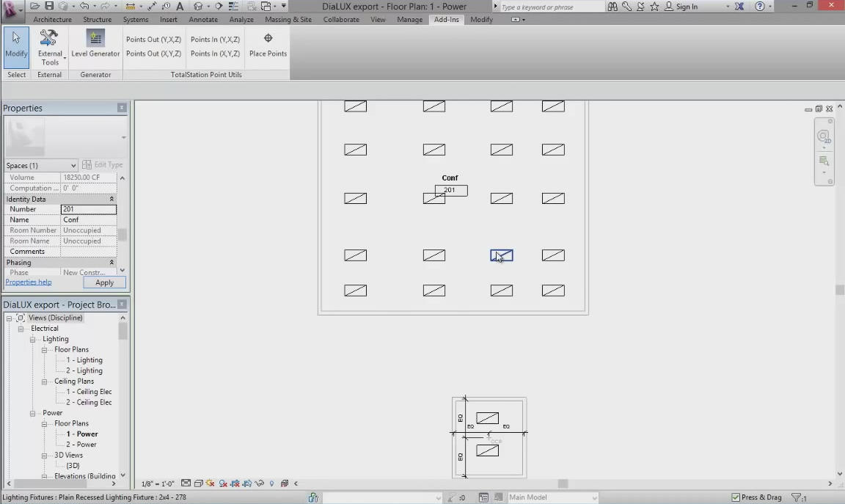
Task: Open the Annotate ribbon tab
Action: click(x=203, y=19)
